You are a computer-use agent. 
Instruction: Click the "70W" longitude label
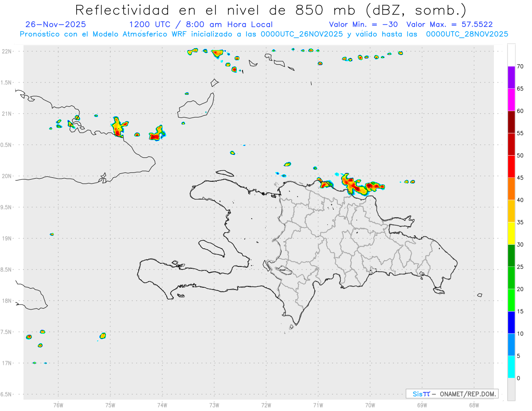pyautogui.click(x=370, y=404)
